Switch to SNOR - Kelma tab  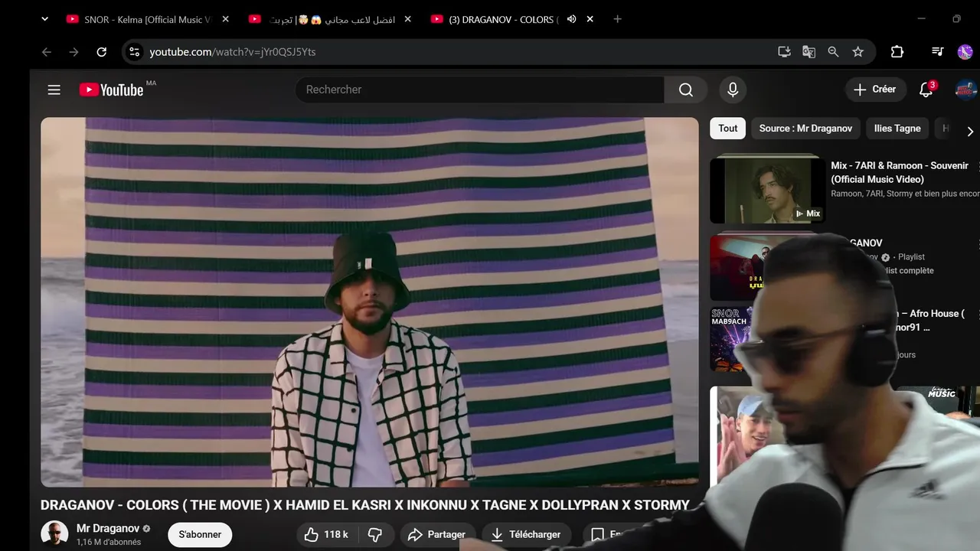(x=147, y=19)
